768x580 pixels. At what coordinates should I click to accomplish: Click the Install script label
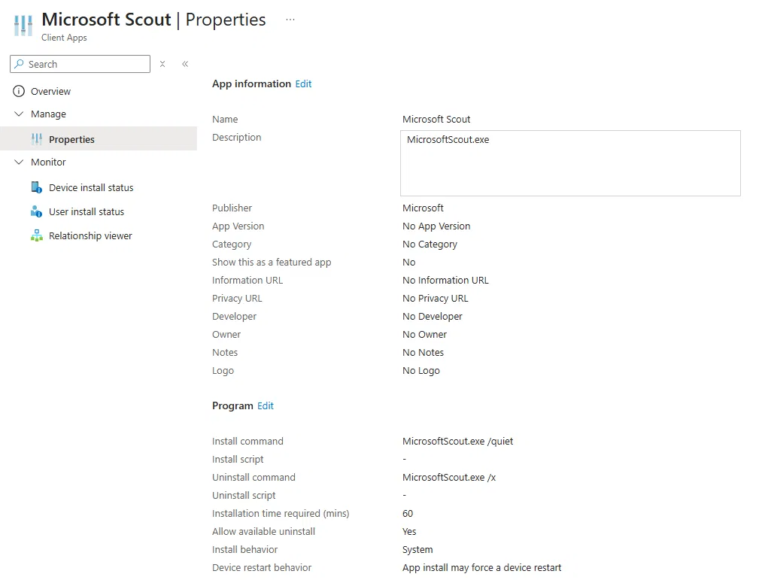click(238, 459)
